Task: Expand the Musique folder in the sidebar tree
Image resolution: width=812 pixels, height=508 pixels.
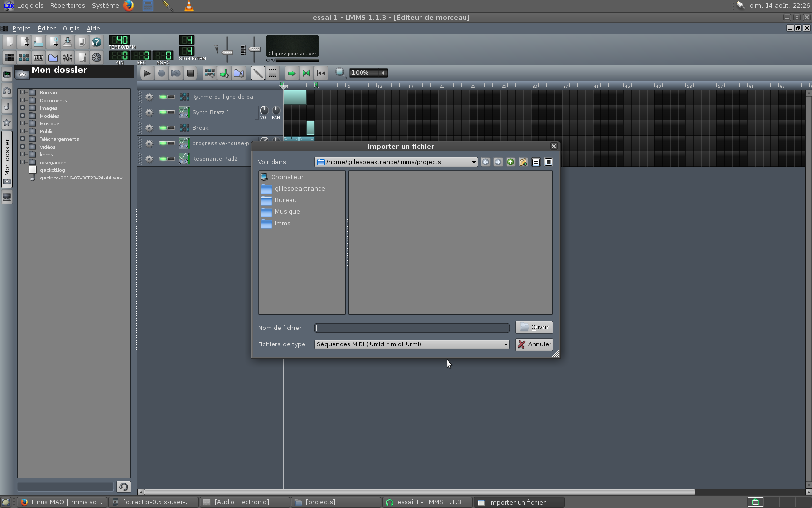Action: pyautogui.click(x=22, y=123)
